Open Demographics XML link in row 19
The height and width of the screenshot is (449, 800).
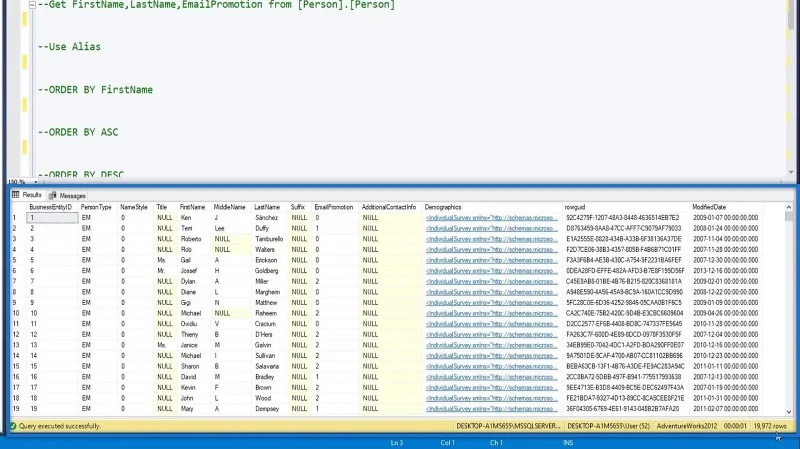[491, 409]
